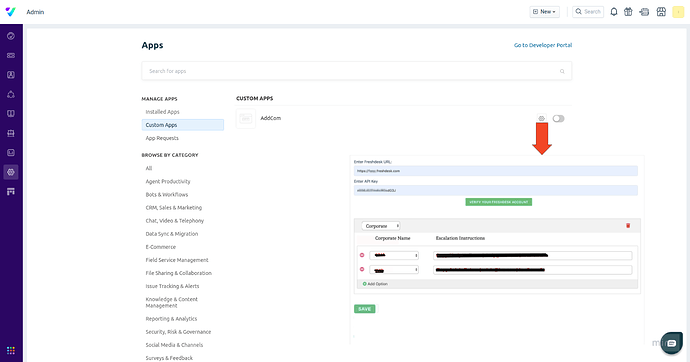Remove the first corporate name row
Viewport: 690px width, 362px height.
pyautogui.click(x=362, y=255)
